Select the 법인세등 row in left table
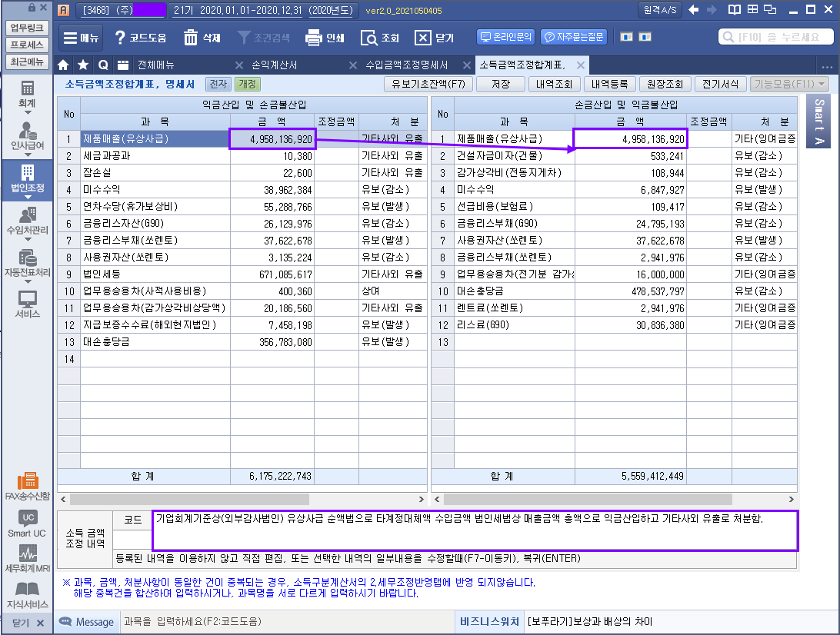The width and height of the screenshot is (840, 635). click(x=242, y=274)
